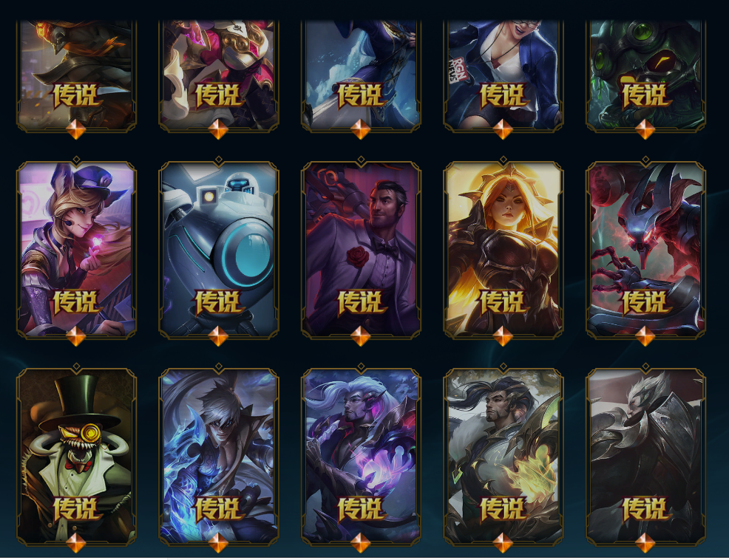Select the gem beneath the red-eyed dark monster card
Viewport: 729px width, 560px height.
(x=645, y=335)
